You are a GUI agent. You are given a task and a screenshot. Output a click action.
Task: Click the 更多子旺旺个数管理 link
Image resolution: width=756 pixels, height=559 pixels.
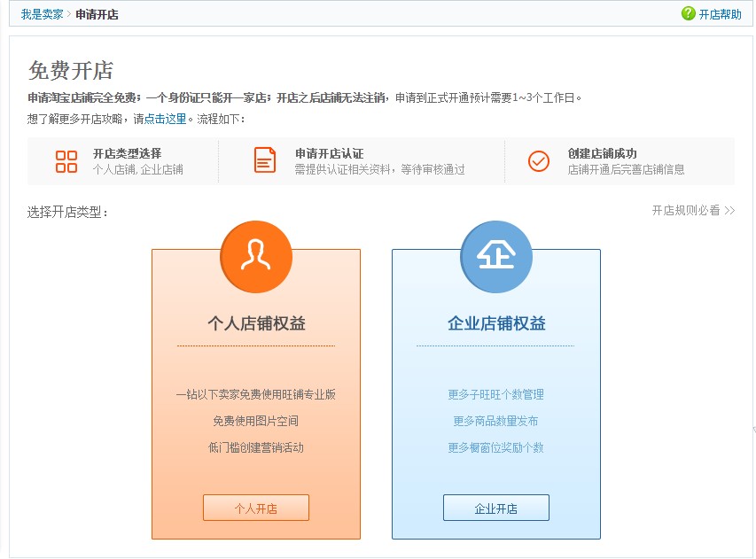point(495,393)
